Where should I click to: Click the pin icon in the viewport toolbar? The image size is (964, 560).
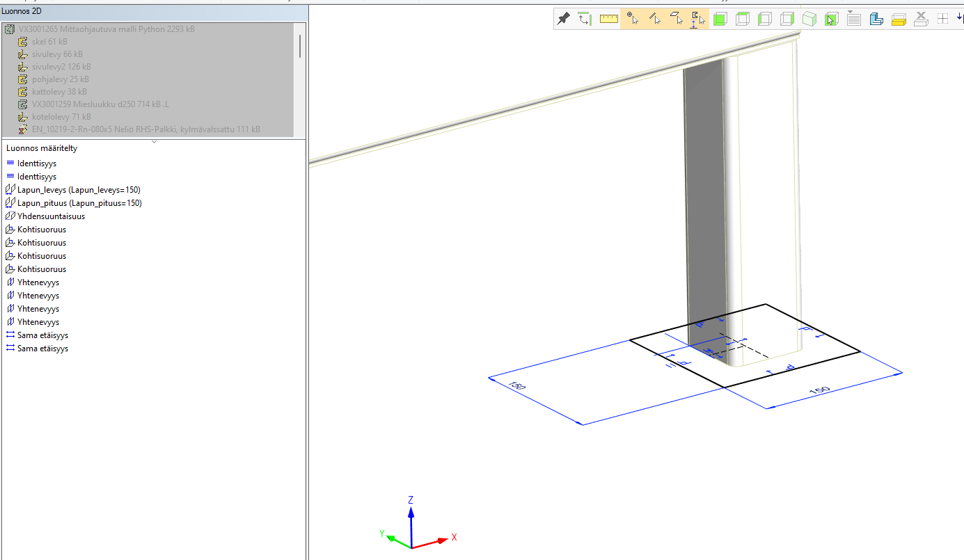pos(564,19)
